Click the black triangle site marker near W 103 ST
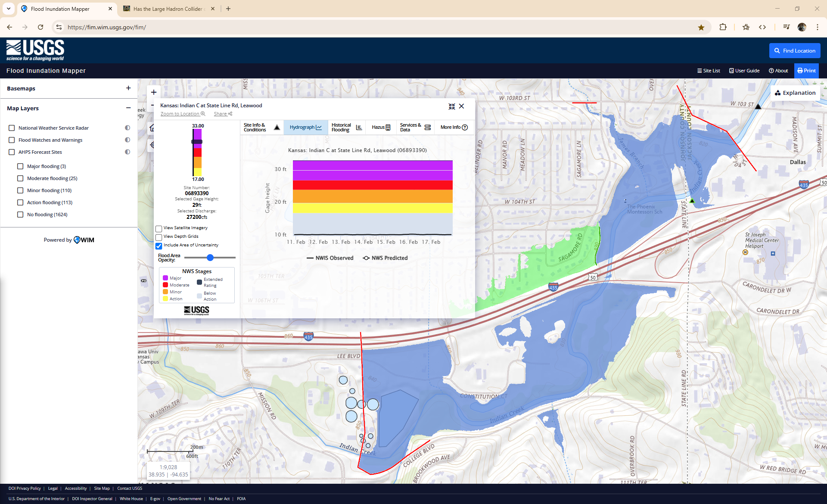Viewport: 827px width, 504px height. (758, 106)
